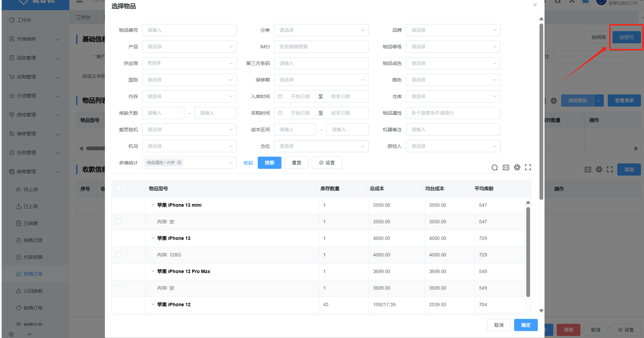Image resolution: width=644 pixels, height=338 pixels.
Task: Check the box for iPhone 13 mini 内存 row
Action: pyautogui.click(x=118, y=222)
